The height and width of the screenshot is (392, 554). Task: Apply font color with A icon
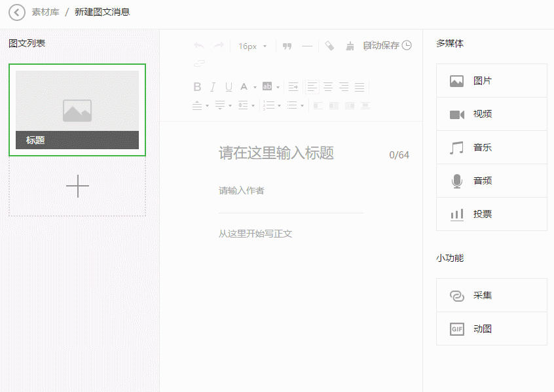click(244, 86)
